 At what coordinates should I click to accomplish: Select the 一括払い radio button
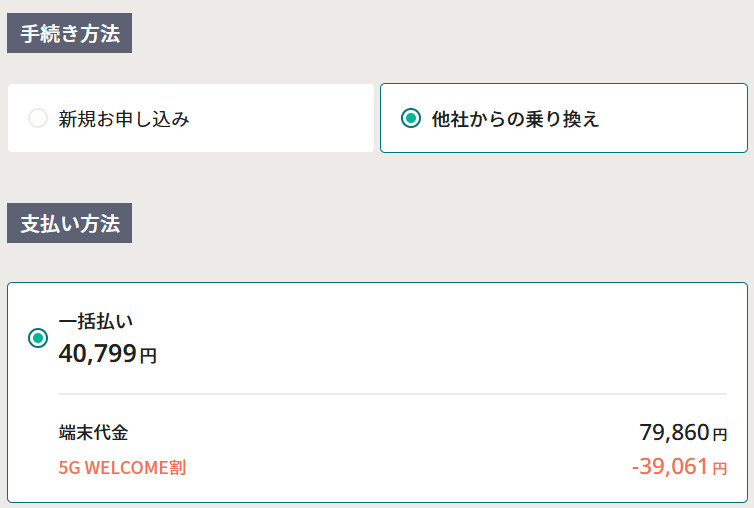(x=38, y=338)
